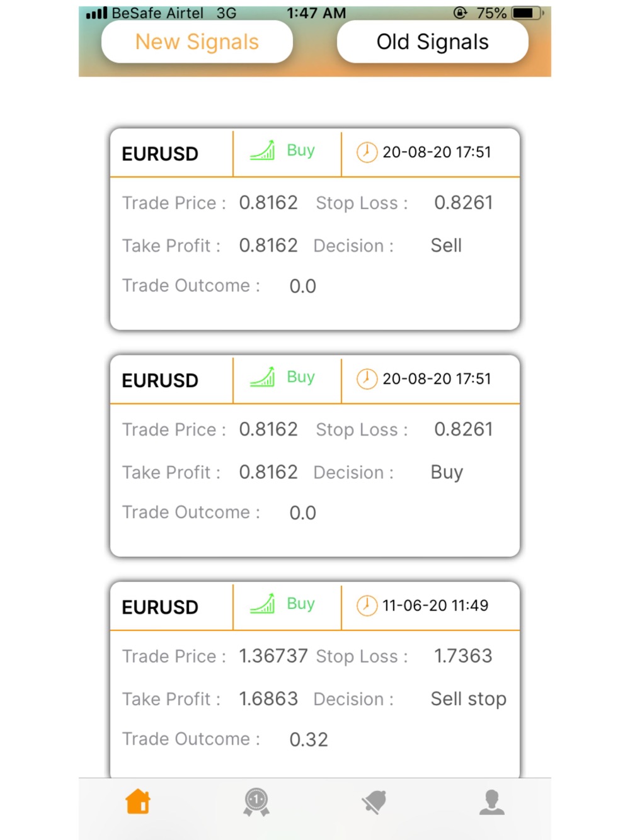Open the first EURUSD signal card title
630x840 pixels.
tap(160, 154)
